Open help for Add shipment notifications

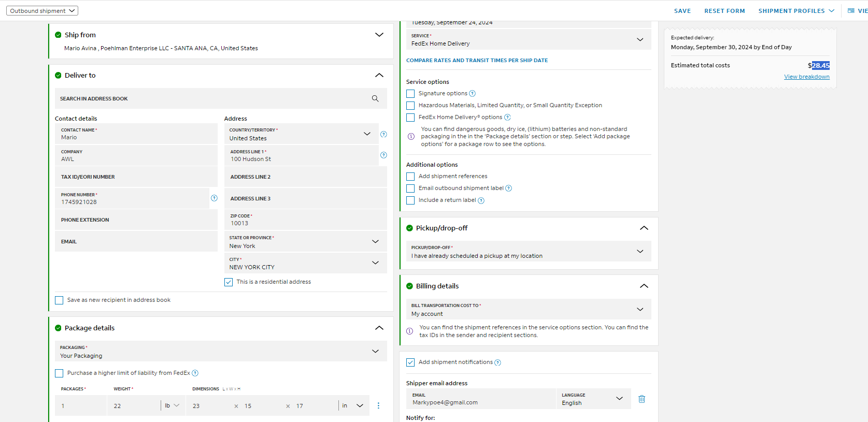(497, 362)
